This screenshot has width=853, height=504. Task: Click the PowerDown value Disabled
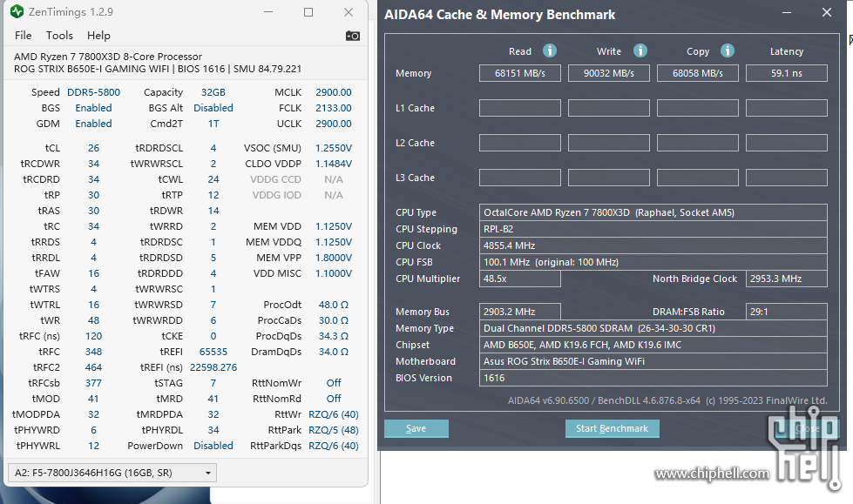(x=213, y=446)
